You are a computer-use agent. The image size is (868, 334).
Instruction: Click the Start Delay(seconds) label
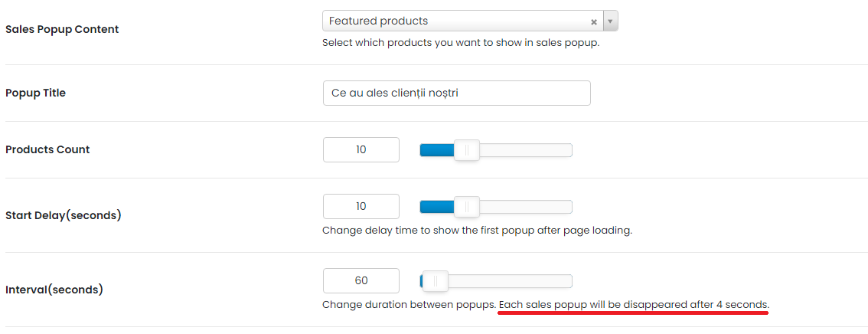63,215
